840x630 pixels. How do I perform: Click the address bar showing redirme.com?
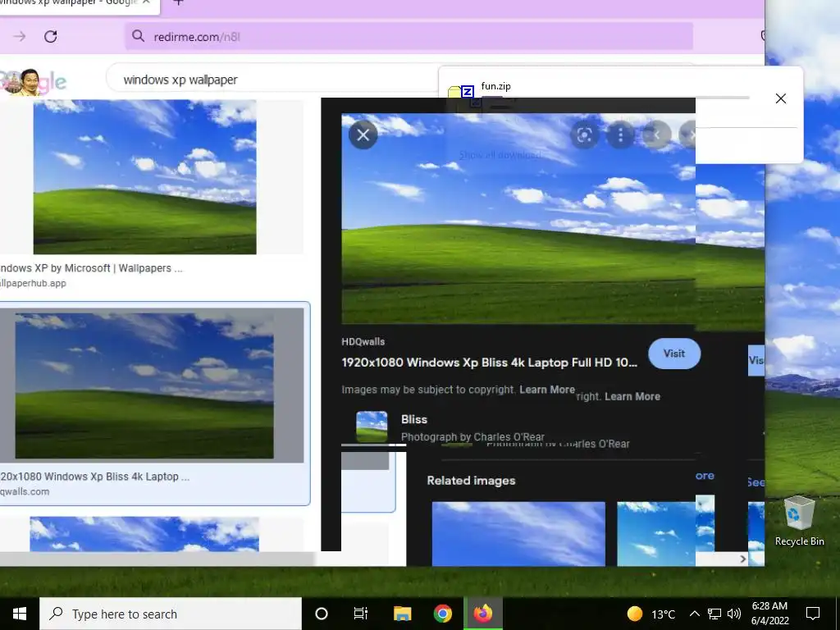click(409, 36)
